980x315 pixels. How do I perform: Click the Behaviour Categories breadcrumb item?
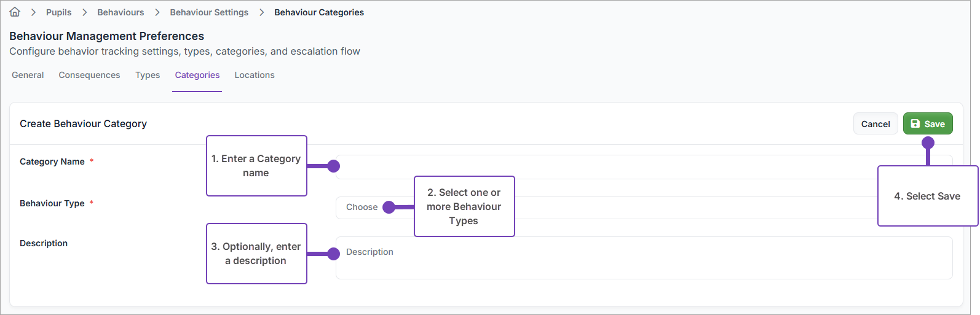coord(319,12)
